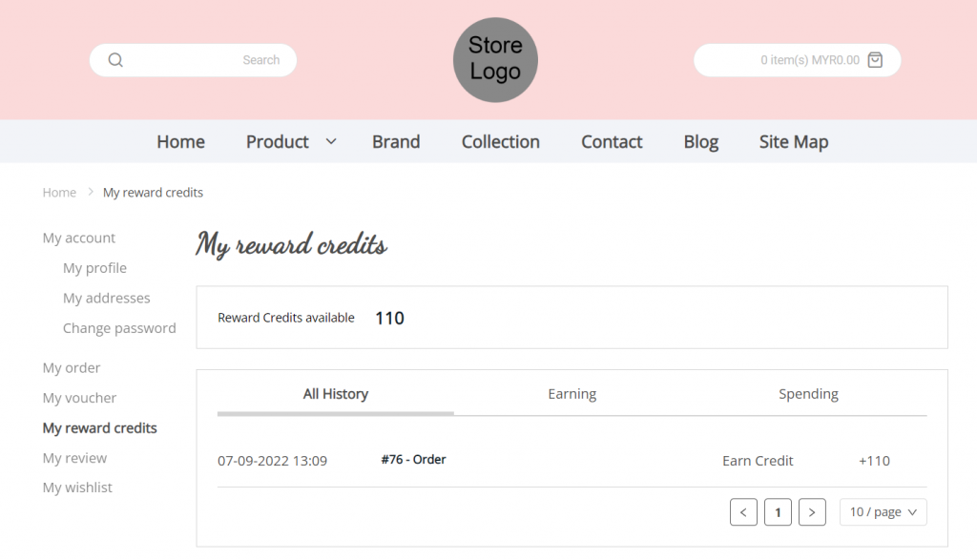Open My wishlist in sidebar

point(77,487)
